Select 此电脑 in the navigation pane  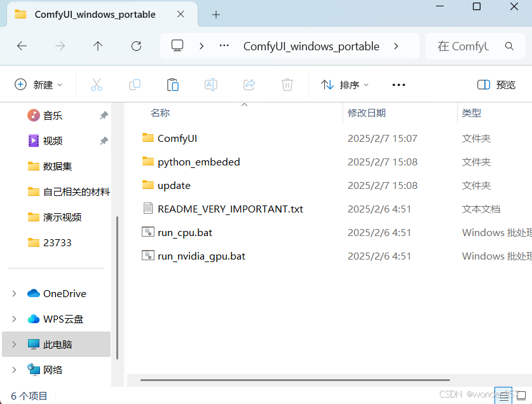pyautogui.click(x=57, y=344)
